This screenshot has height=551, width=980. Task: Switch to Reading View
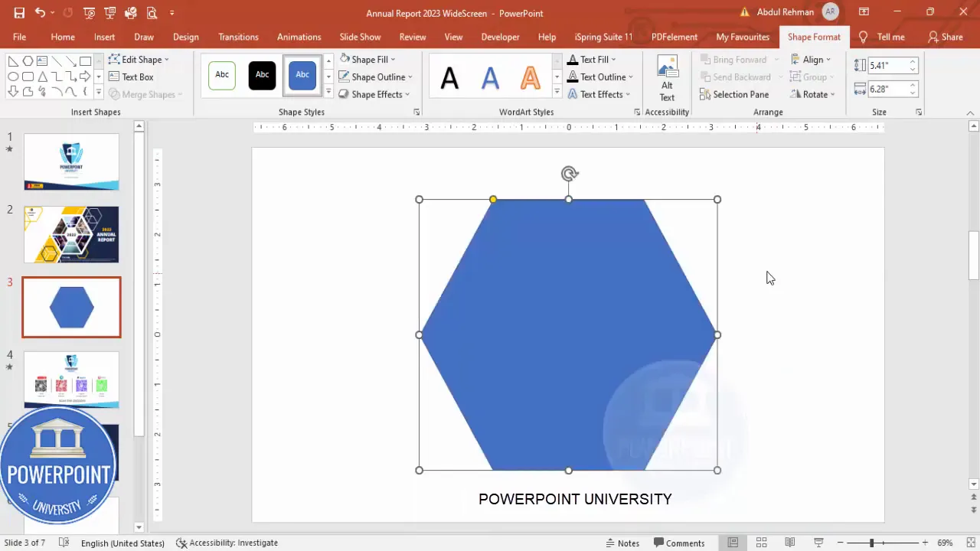[789, 543]
